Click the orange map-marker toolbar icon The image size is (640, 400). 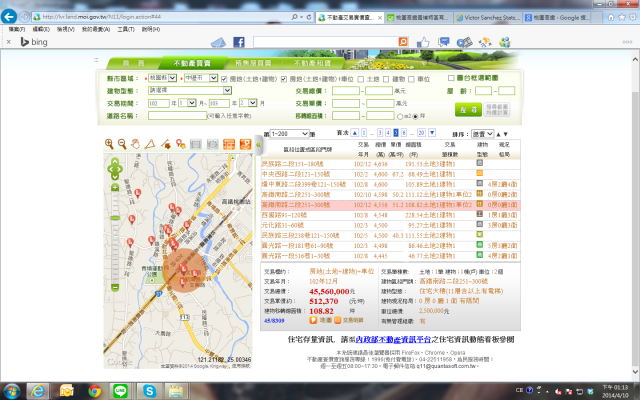click(x=245, y=144)
